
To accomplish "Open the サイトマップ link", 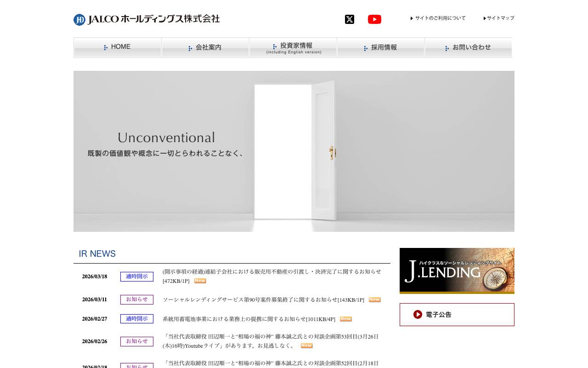I will click(500, 18).
